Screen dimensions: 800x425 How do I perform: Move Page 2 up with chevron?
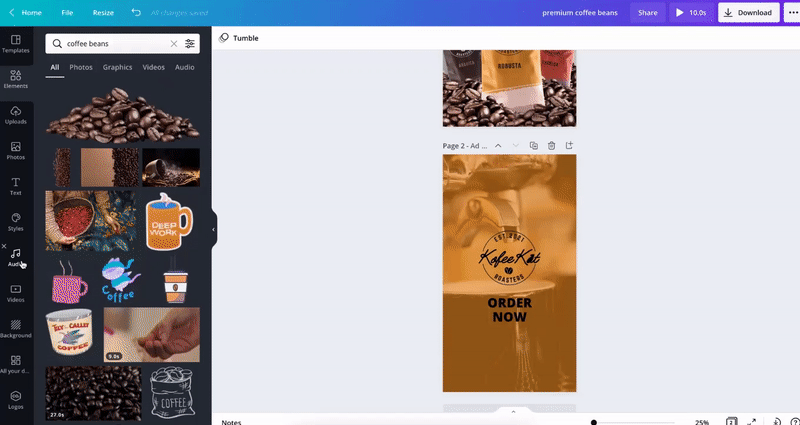(x=498, y=146)
